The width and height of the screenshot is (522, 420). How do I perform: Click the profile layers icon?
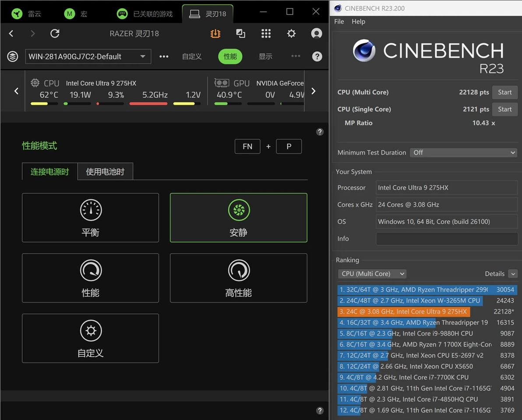click(13, 56)
